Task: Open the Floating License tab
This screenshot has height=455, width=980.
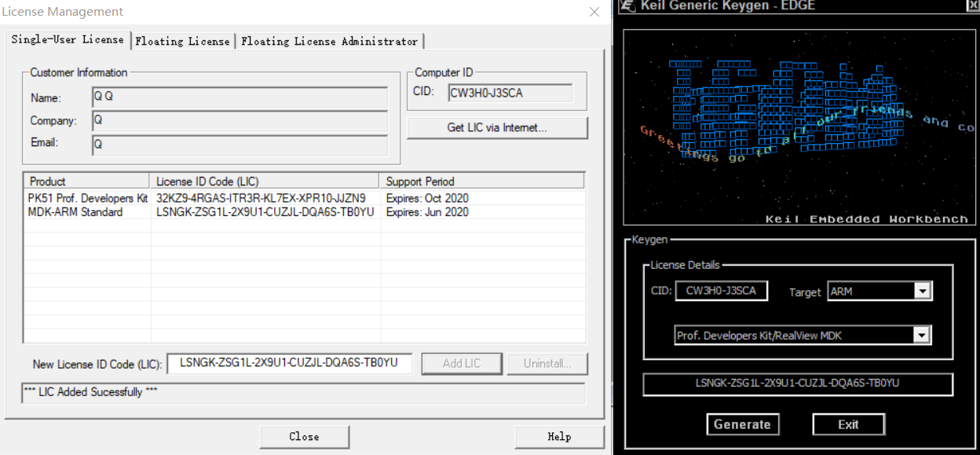Action: [x=182, y=41]
